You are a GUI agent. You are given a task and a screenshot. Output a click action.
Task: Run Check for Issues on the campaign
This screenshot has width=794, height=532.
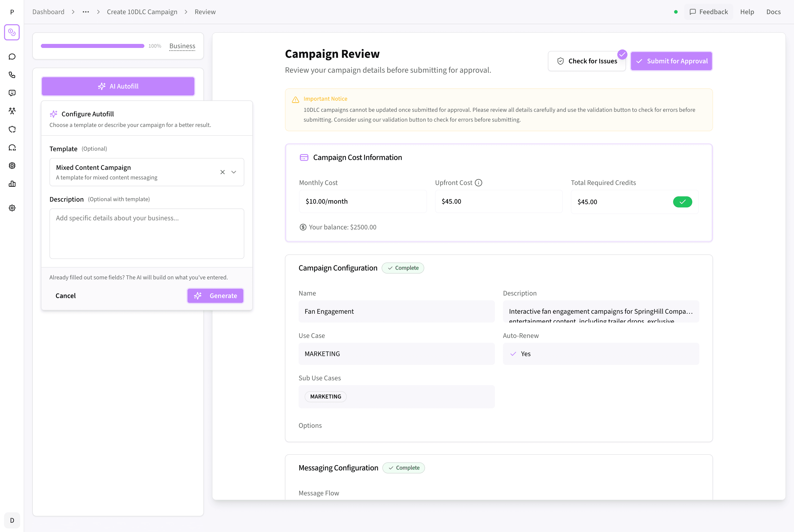point(587,61)
